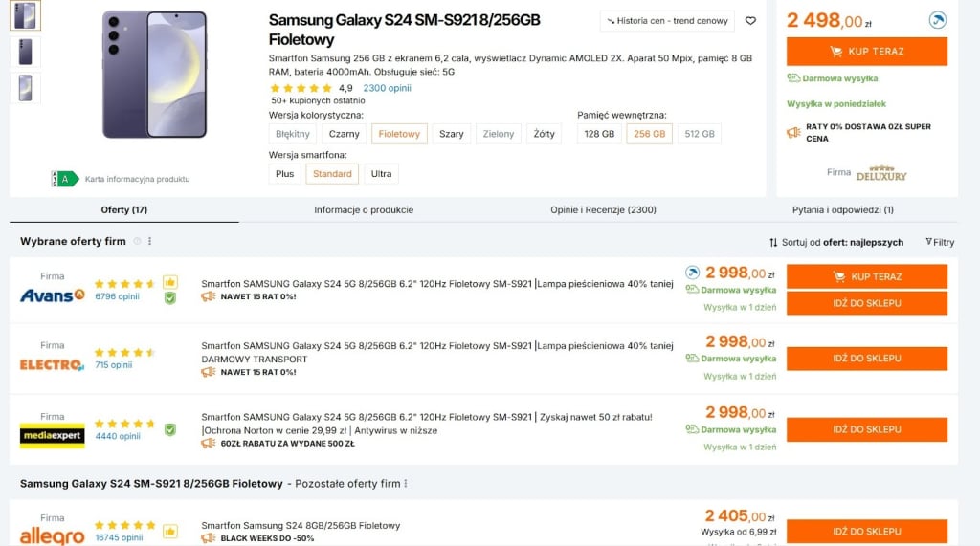Viewport: 980px width, 546px height.
Task: Click green shield badge beside Media Expert rating
Action: pos(170,429)
